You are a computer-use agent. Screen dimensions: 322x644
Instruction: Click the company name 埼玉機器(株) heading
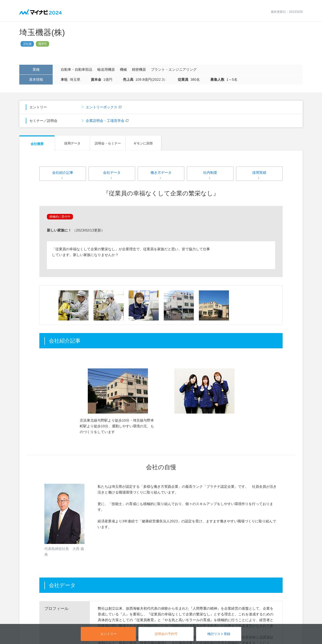click(42, 33)
